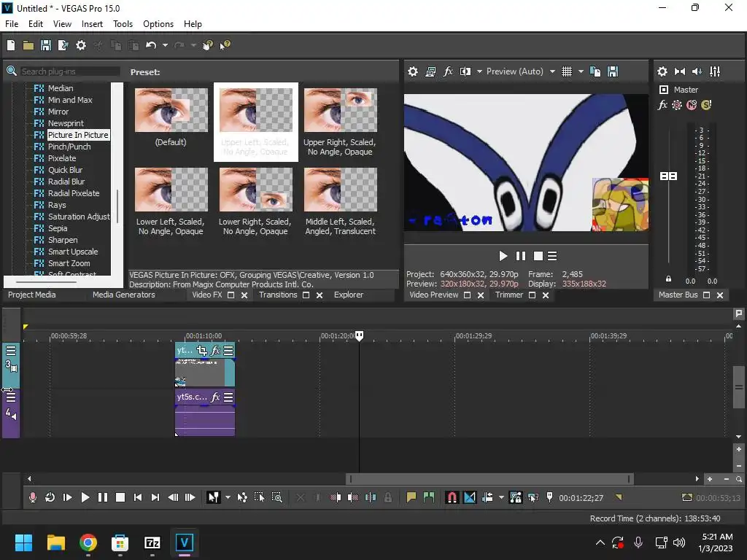Pause the video preview
747x560 pixels.
(521, 256)
